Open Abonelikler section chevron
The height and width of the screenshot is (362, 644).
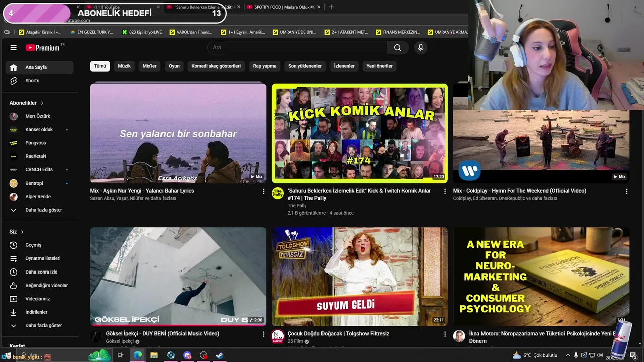pyautogui.click(x=42, y=103)
